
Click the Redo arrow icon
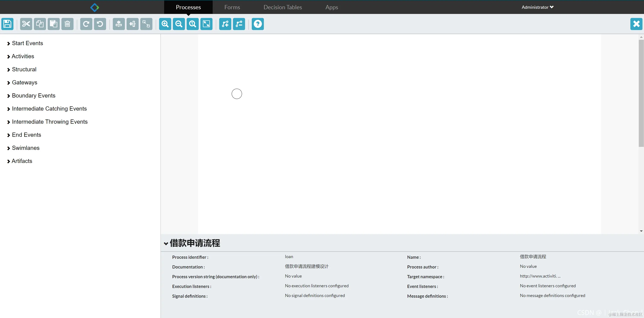[x=86, y=24]
